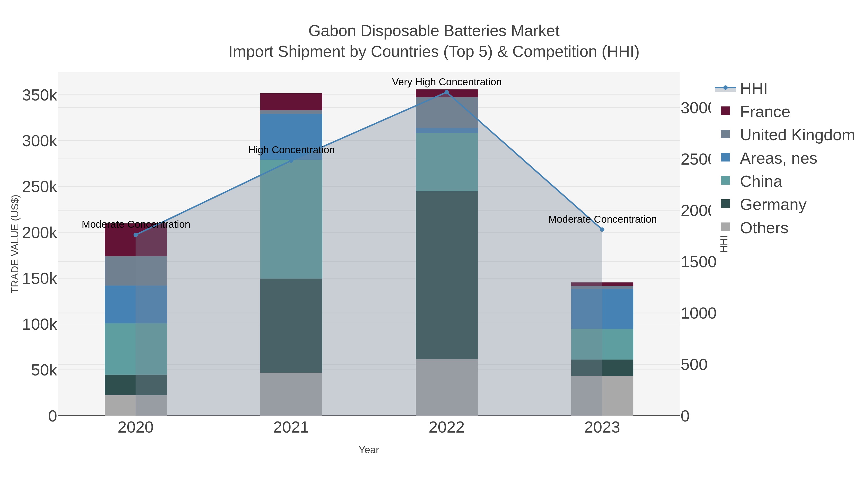The image size is (868, 488).
Task: Click the HHI marker for 2020
Action: [136, 235]
